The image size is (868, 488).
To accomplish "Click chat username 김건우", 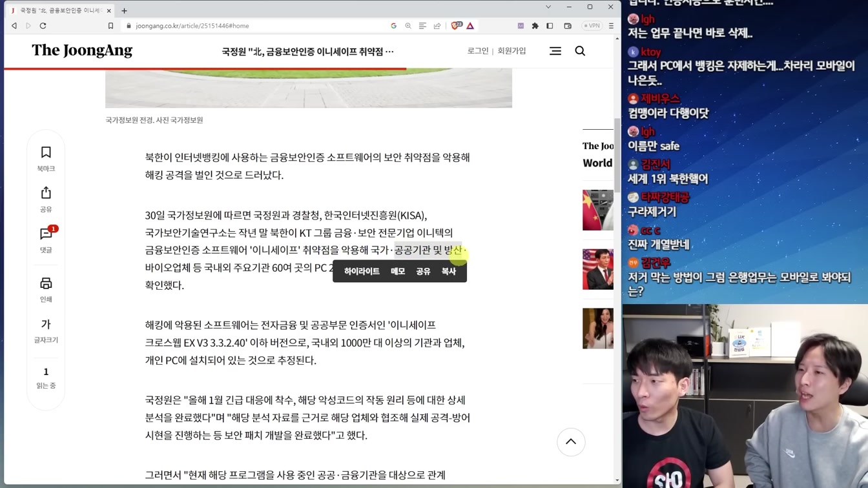I will point(655,263).
